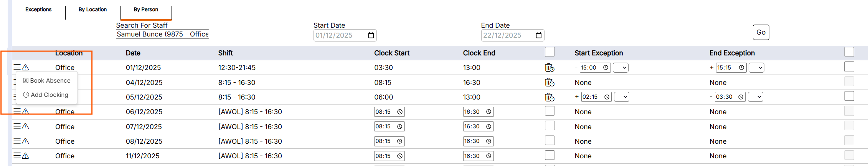Click the warning triangle icon for 01/12/2025

(26, 68)
